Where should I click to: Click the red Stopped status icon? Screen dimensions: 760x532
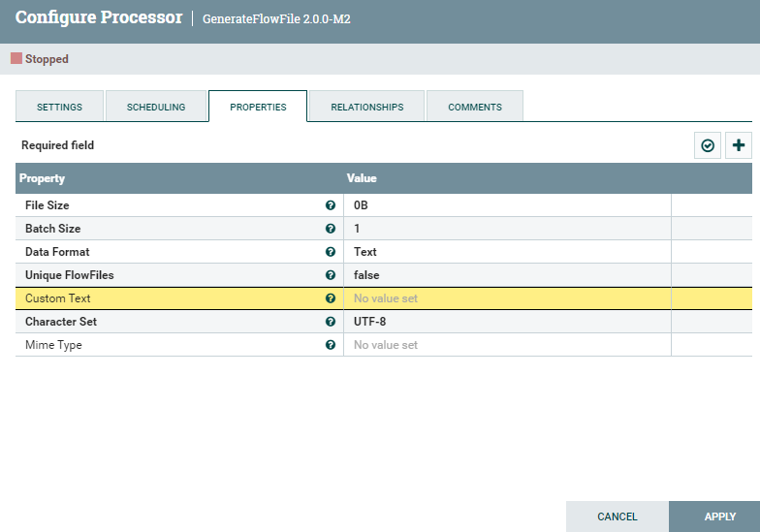point(16,58)
